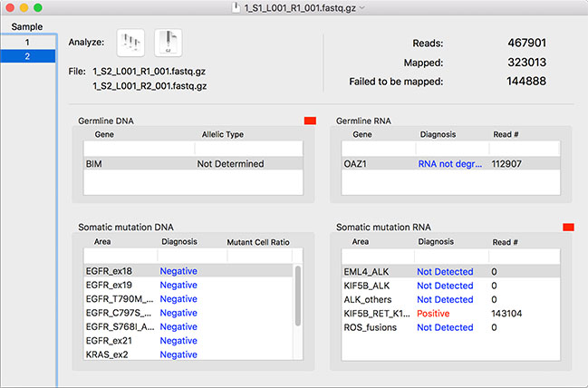Viewport: 588px width, 388px height.
Task: Click the Reads value 467901
Action: point(527,43)
